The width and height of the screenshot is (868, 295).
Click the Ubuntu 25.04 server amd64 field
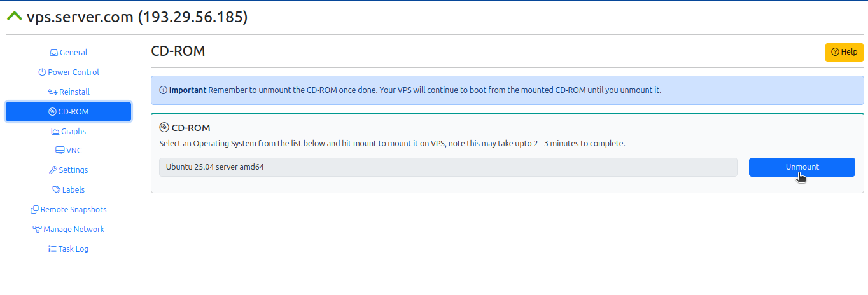tap(448, 167)
